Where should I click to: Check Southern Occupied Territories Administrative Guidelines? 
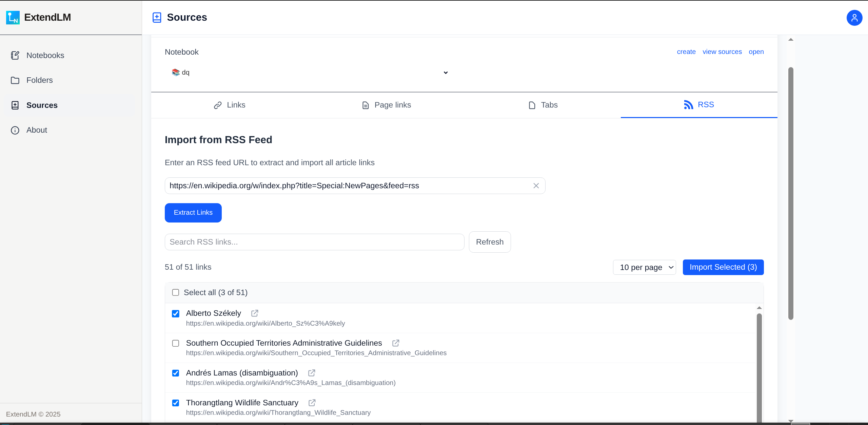click(176, 343)
